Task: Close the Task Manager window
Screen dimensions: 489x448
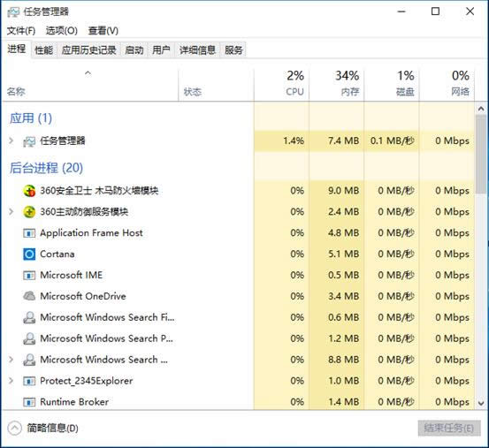Action: click(470, 11)
